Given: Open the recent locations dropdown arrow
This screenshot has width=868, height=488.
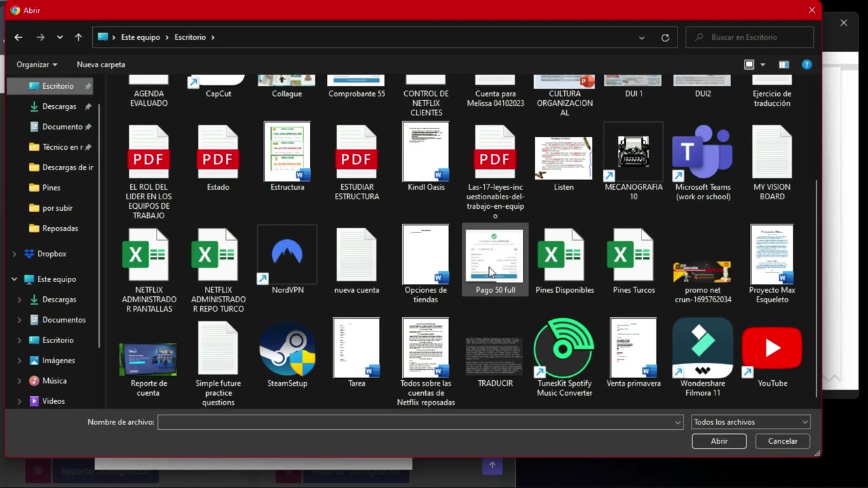Looking at the screenshot, I should [x=60, y=37].
